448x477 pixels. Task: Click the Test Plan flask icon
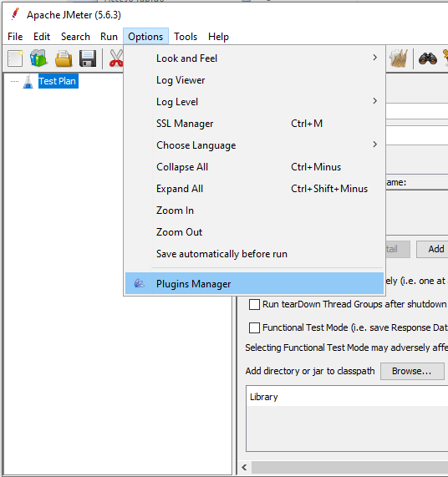click(x=28, y=81)
